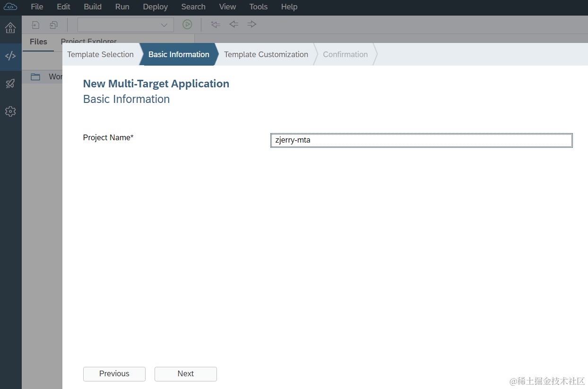Viewport: 588px width, 389px height.
Task: Click the Navigate Back arrow icon
Action: (x=233, y=24)
